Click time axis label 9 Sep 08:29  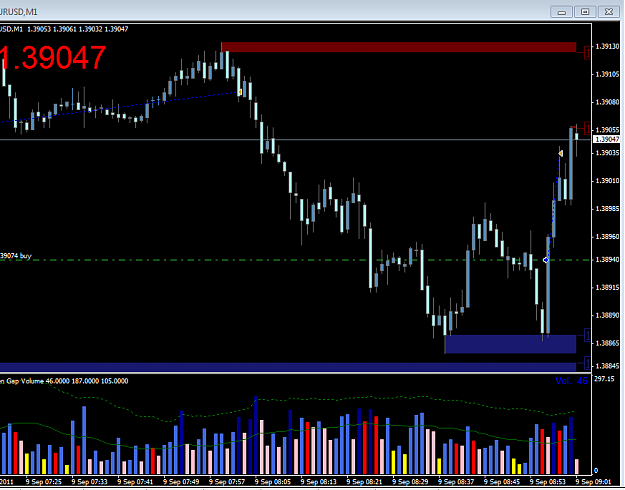click(411, 482)
